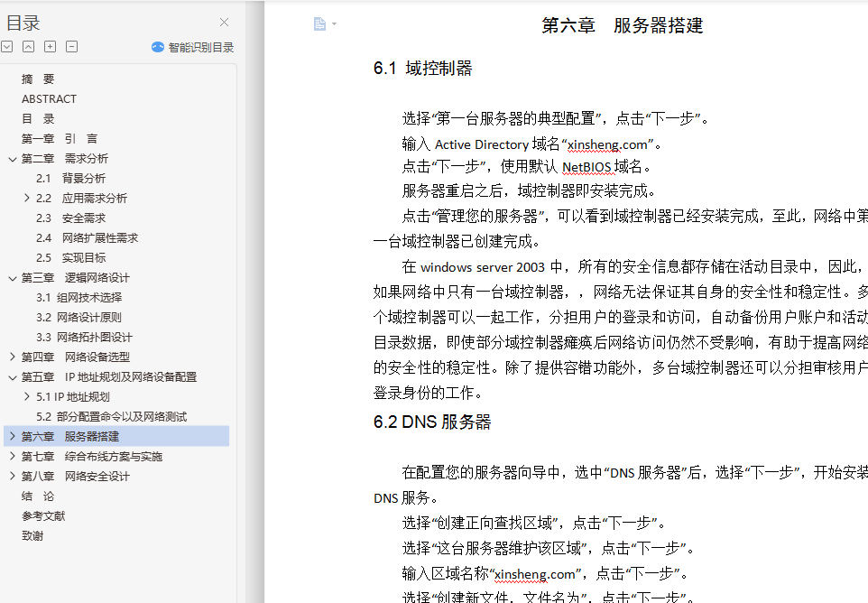Screen dimensions: 868x603
Task: Expand 2.2 应用需求分析 chevron
Action: coord(26,198)
